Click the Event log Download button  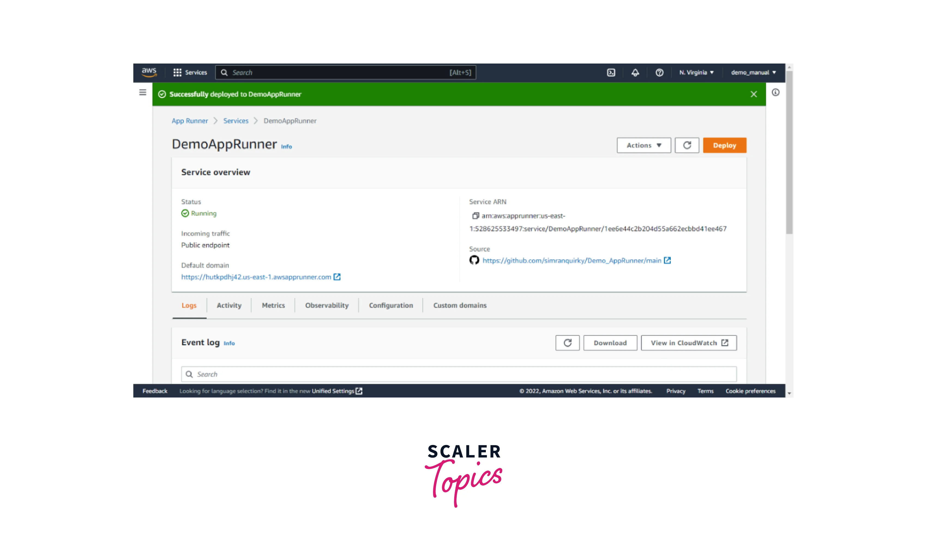click(x=610, y=343)
